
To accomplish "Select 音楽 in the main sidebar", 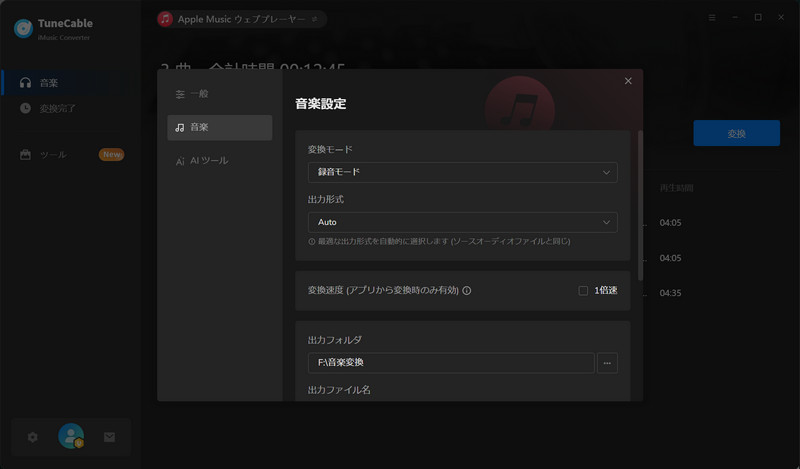I will point(70,83).
